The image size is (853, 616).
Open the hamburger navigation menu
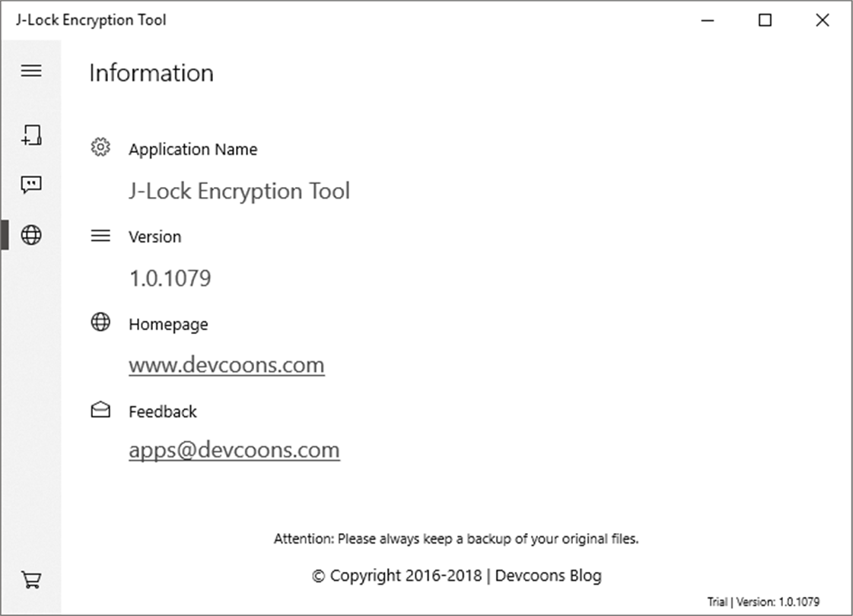click(31, 71)
